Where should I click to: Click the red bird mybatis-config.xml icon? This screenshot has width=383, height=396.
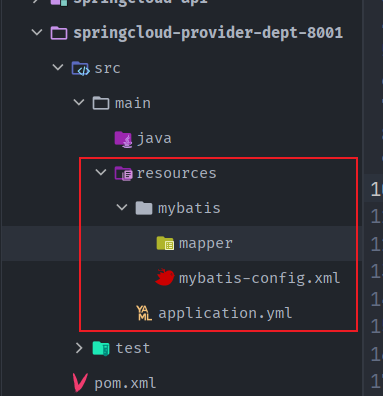pos(165,277)
